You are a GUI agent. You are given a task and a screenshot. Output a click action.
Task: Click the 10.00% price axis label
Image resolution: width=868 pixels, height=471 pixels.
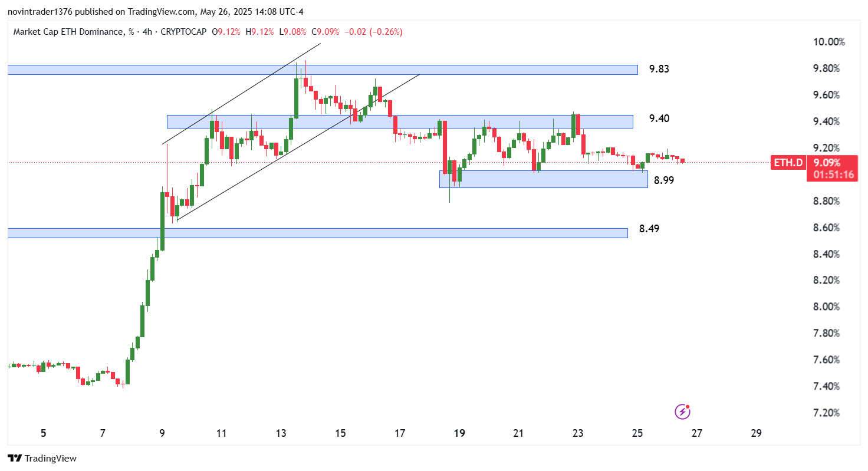pyautogui.click(x=828, y=42)
